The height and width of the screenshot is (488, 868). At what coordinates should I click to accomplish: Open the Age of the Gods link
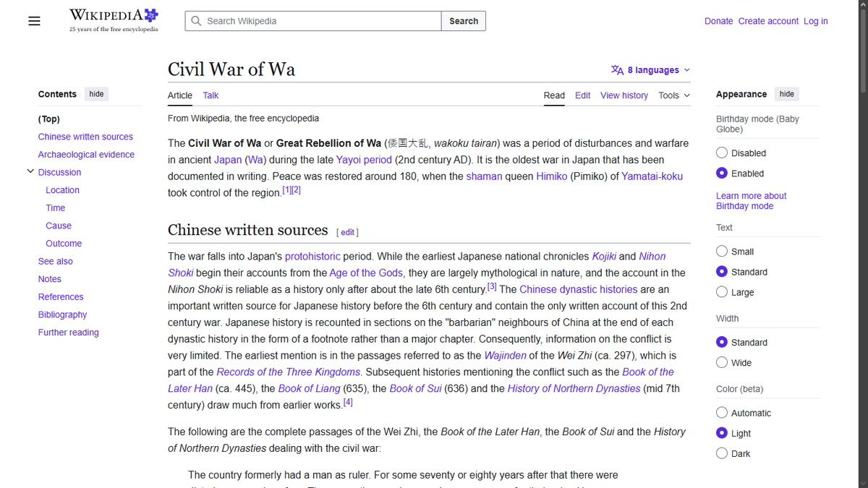click(x=366, y=273)
